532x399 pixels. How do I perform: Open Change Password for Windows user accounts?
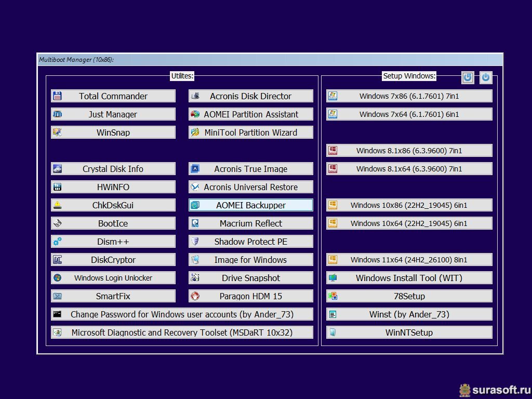click(182, 314)
